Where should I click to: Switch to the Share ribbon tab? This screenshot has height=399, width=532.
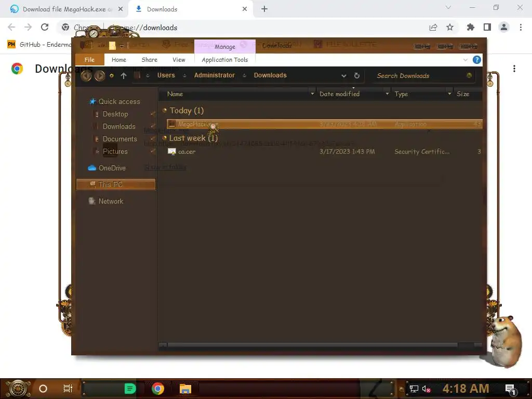click(x=149, y=60)
